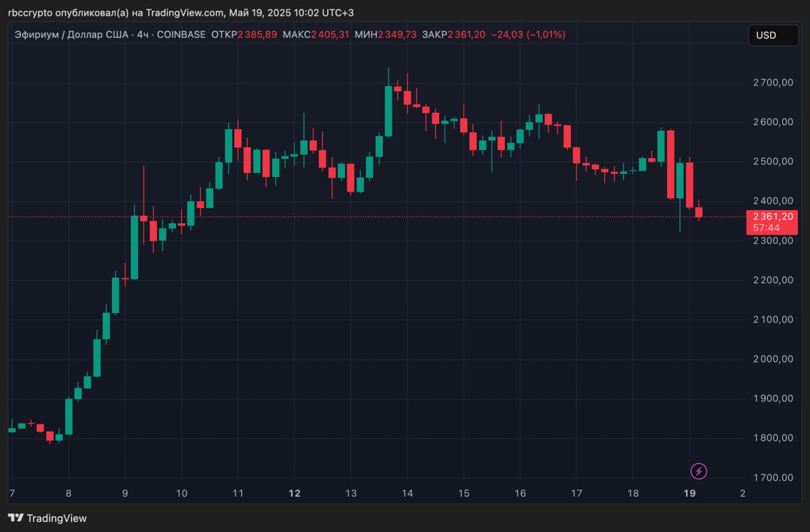
Task: Click the purple lightning bolt icon
Action: pyautogui.click(x=699, y=471)
